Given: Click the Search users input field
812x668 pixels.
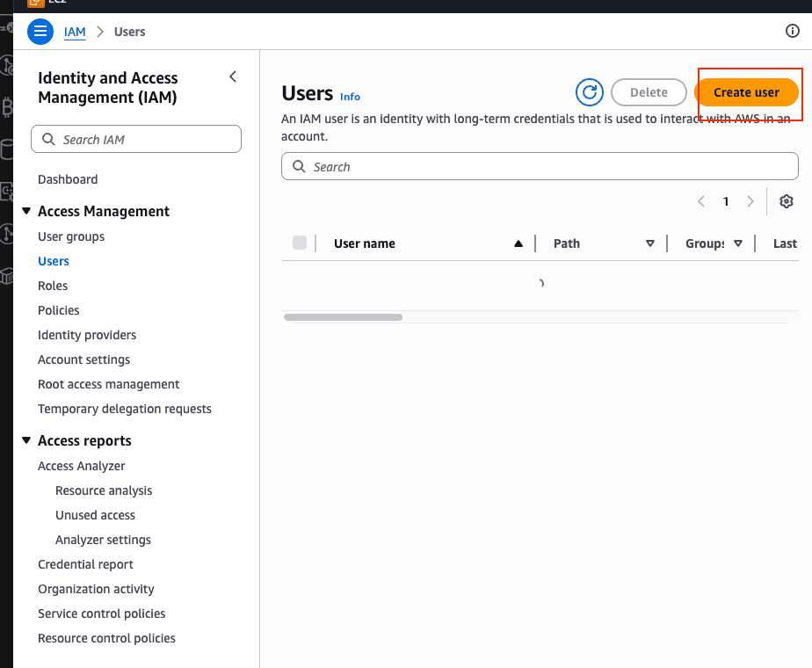Looking at the screenshot, I should coord(540,166).
